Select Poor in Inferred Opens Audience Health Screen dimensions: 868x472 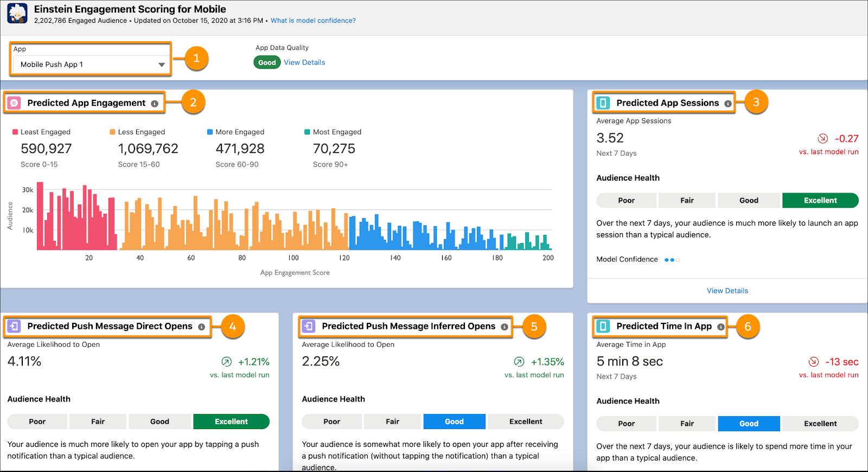331,422
